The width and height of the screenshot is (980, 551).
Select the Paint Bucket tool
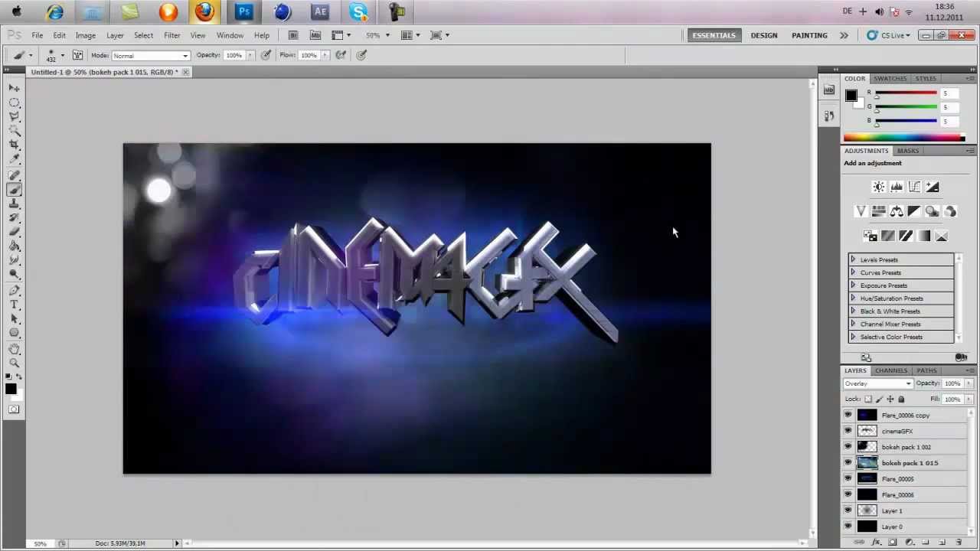pos(15,247)
